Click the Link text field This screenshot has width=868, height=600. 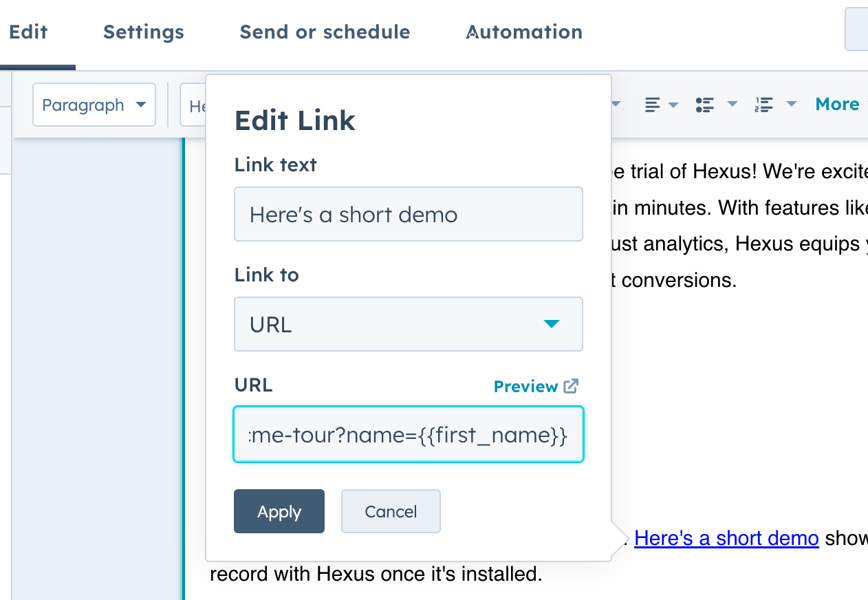[x=409, y=214]
